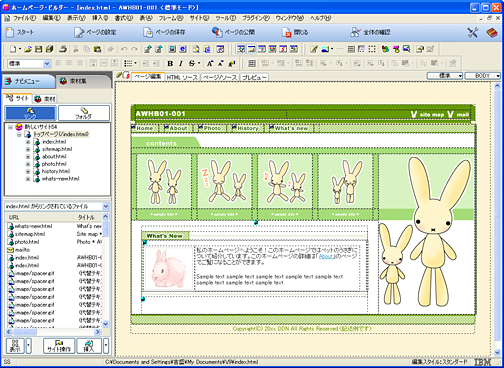
Task: Open the books help icon at top right
Action: pos(491,32)
